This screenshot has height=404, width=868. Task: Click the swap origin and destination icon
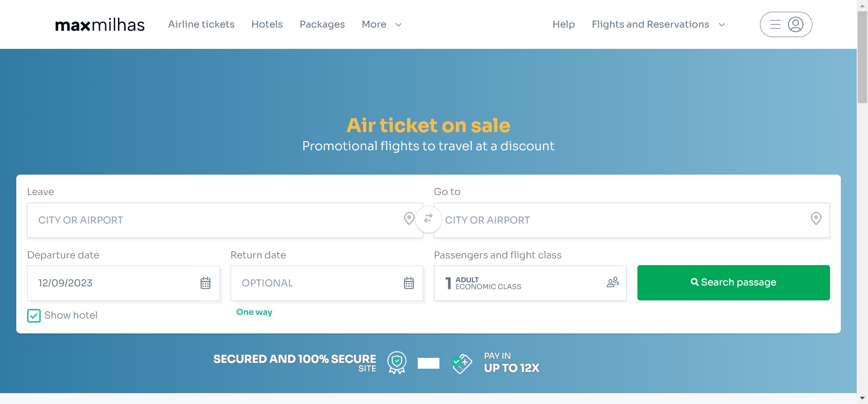(428, 219)
